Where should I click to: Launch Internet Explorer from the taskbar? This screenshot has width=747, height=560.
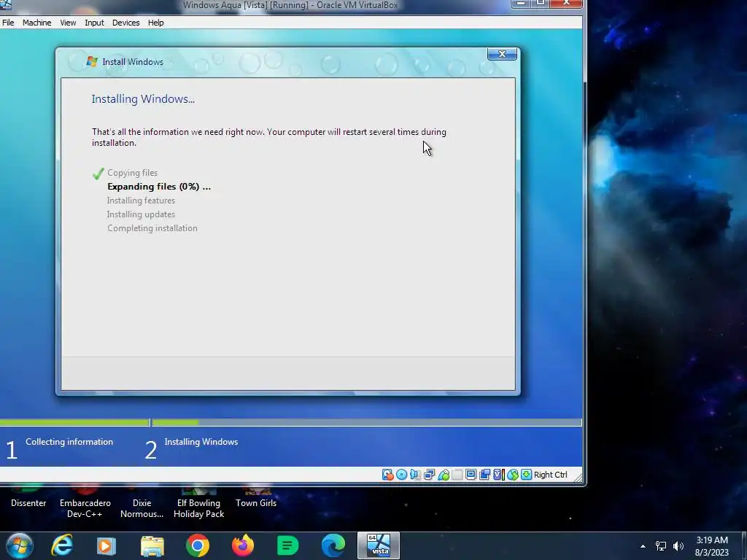click(x=62, y=545)
